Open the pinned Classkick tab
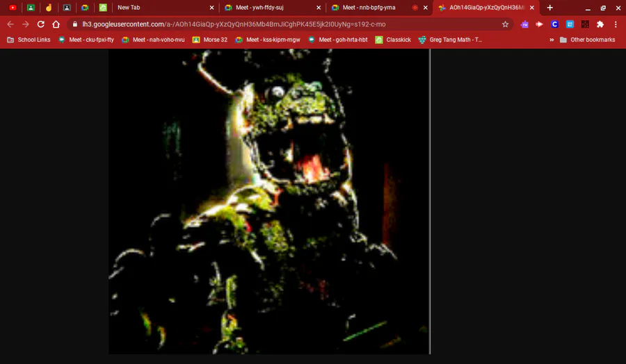 (x=103, y=8)
